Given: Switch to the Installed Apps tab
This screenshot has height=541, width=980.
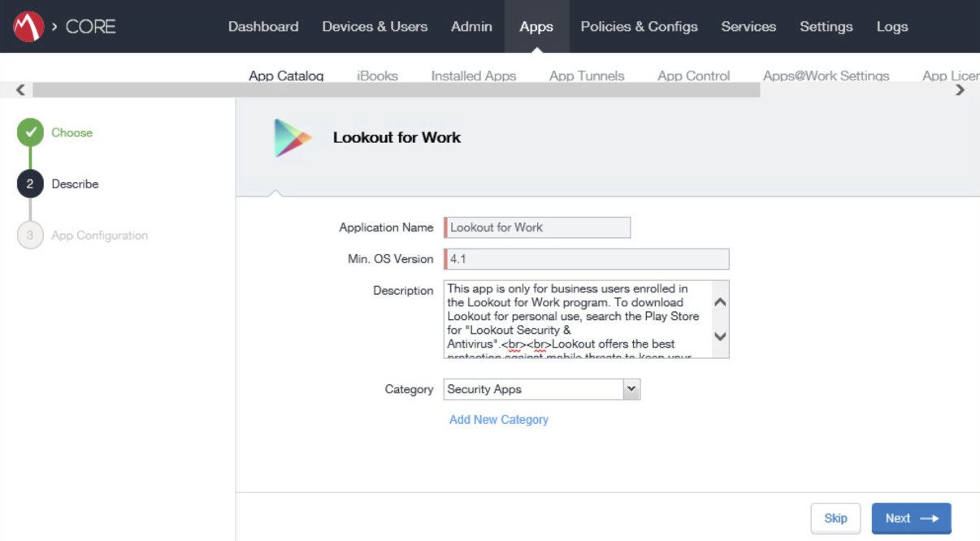Looking at the screenshot, I should coord(474,75).
